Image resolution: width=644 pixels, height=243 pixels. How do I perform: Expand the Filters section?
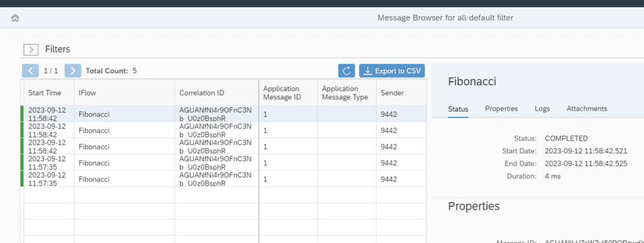pos(31,50)
